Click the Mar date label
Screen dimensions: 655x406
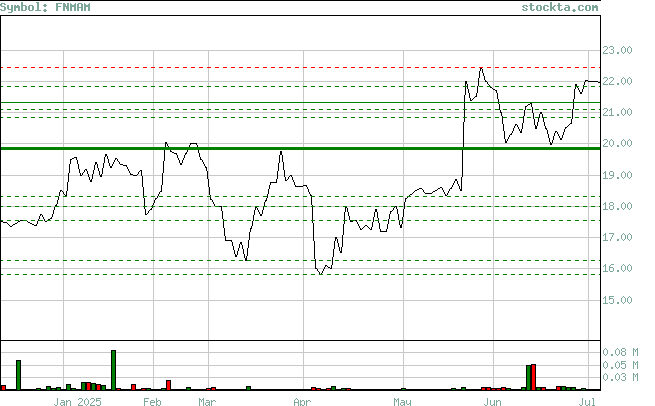(207, 402)
